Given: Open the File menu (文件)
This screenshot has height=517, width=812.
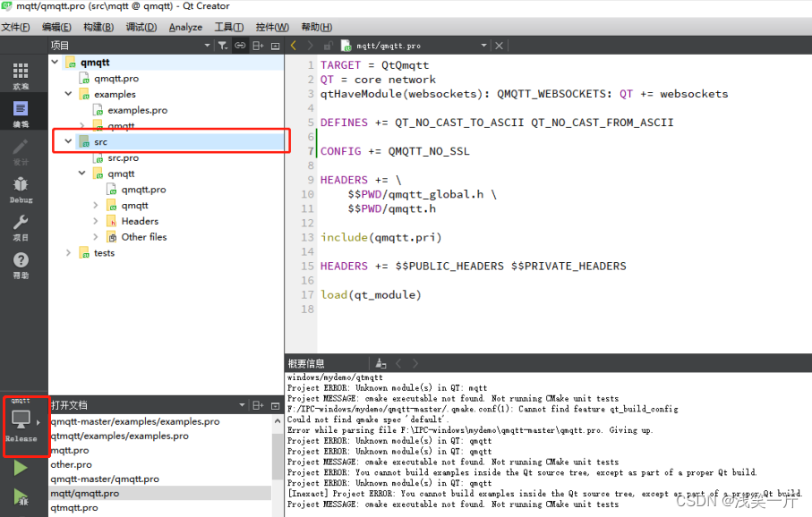Looking at the screenshot, I should pyautogui.click(x=15, y=27).
